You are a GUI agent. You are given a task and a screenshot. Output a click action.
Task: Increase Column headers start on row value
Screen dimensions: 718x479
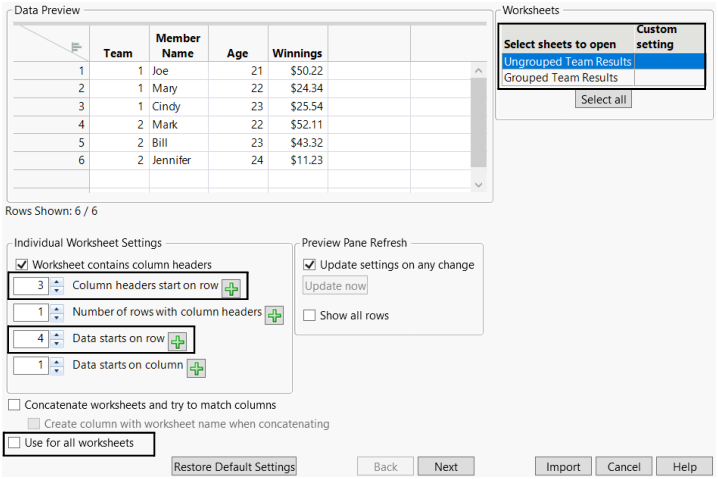pyautogui.click(x=57, y=282)
